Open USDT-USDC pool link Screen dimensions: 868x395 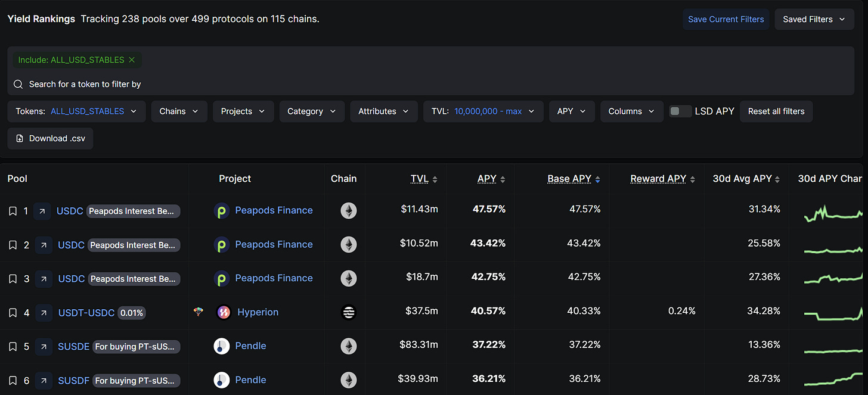(x=86, y=313)
